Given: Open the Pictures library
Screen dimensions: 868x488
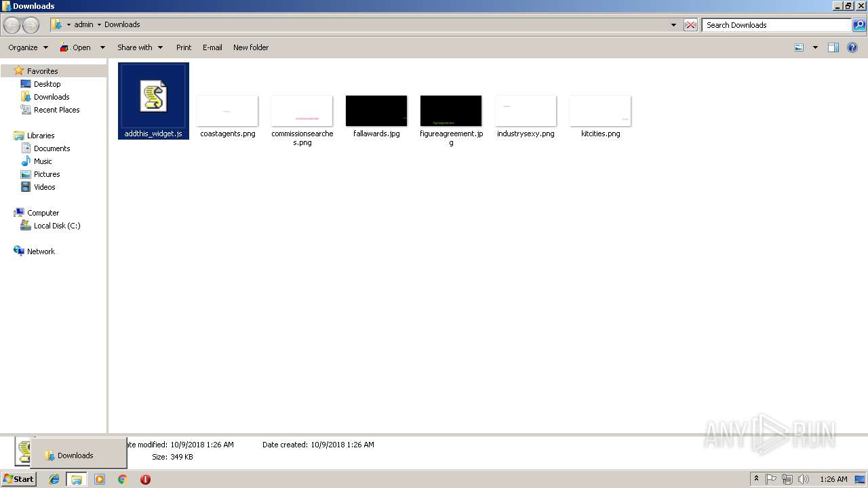Looking at the screenshot, I should (47, 174).
